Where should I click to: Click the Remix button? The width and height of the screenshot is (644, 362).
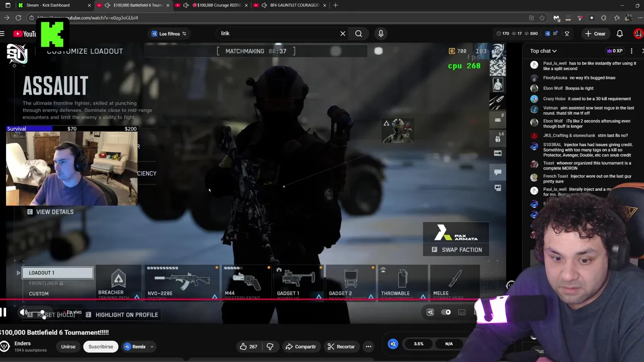[134, 346]
